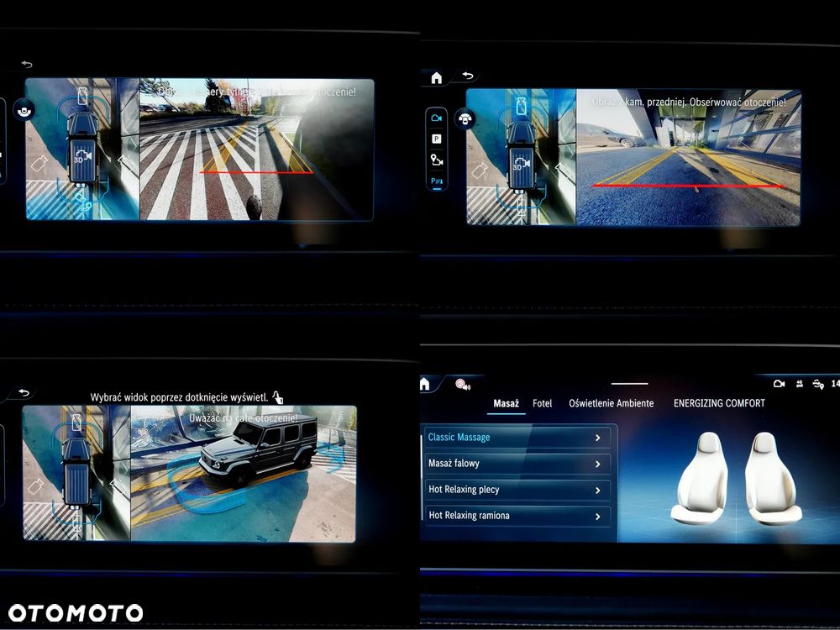Go back in the rear camera screen
This screenshot has width=840, height=630.
point(26,65)
